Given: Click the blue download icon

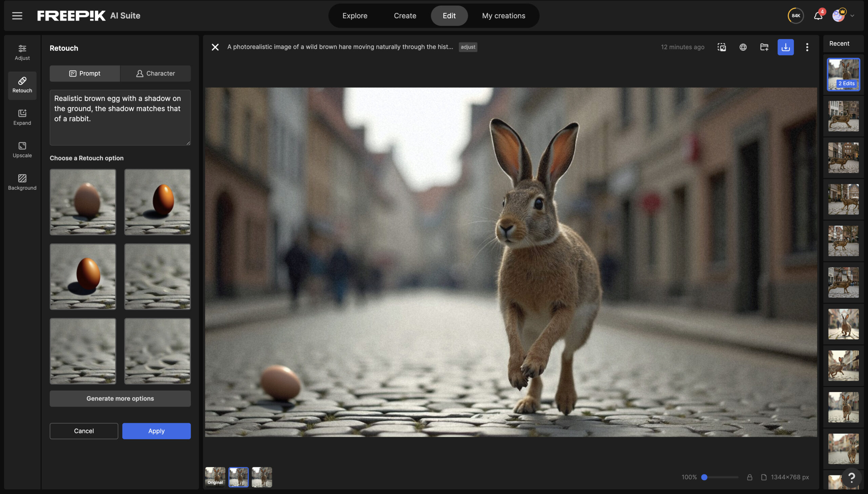Looking at the screenshot, I should pyautogui.click(x=785, y=47).
